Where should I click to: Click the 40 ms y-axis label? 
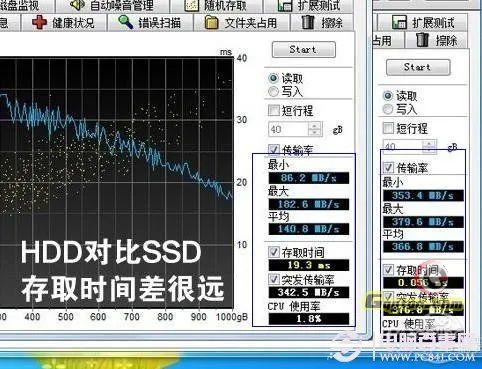tap(242, 58)
